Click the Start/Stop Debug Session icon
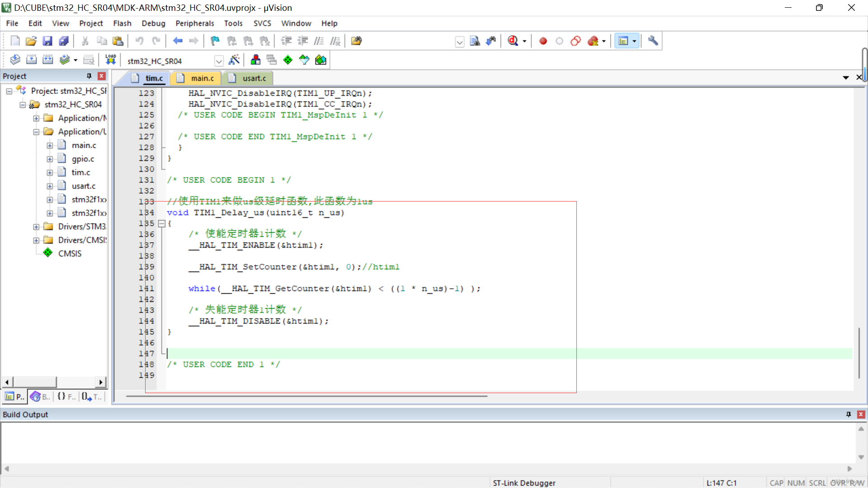Screen dimensions: 868x488 click(x=513, y=41)
